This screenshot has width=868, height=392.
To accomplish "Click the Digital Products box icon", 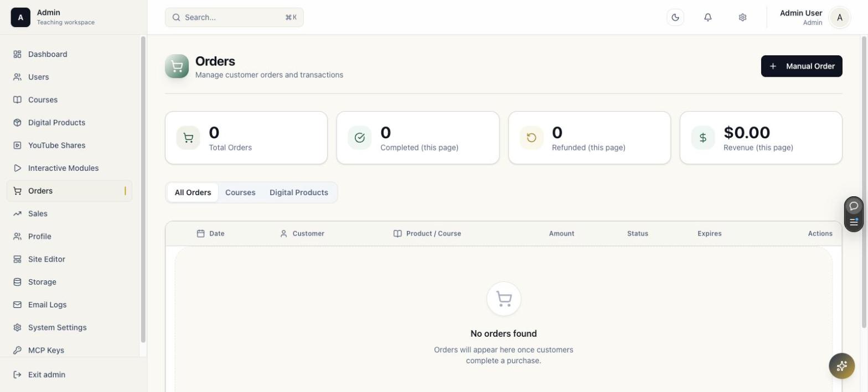I will 17,122.
